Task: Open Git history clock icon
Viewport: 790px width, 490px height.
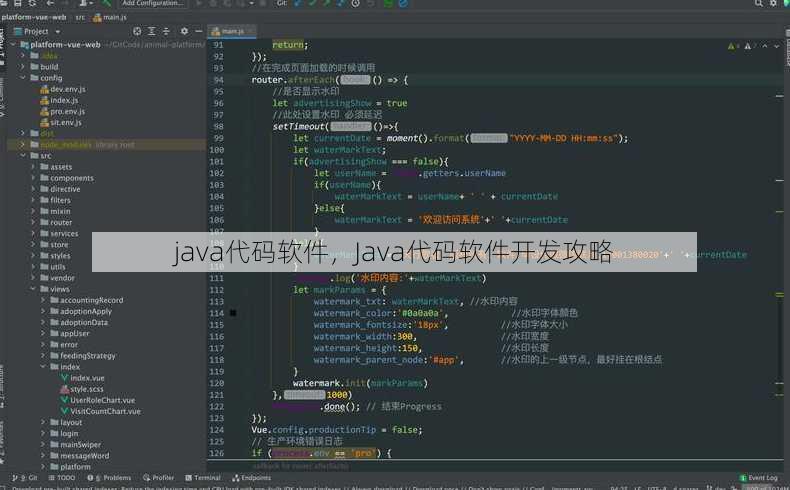Action: point(356,3)
